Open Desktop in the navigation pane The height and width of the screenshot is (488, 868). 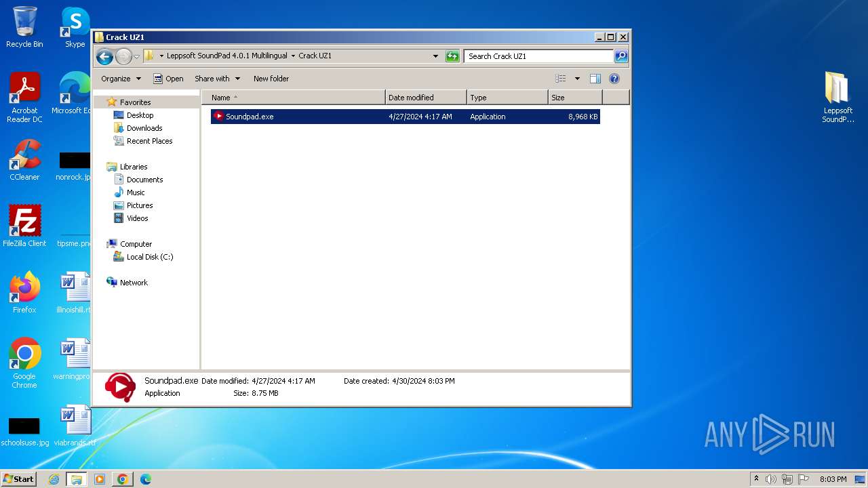tap(140, 115)
